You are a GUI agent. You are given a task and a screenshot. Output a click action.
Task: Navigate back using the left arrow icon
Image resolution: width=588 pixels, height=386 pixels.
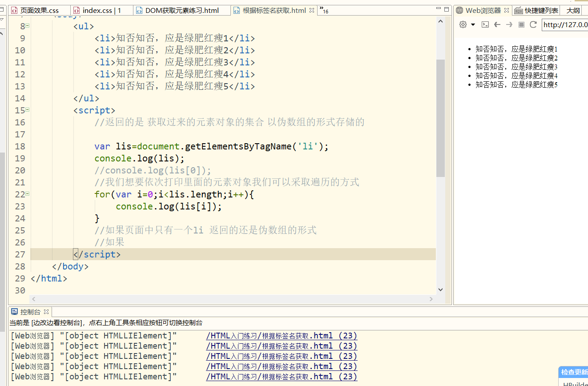[497, 24]
